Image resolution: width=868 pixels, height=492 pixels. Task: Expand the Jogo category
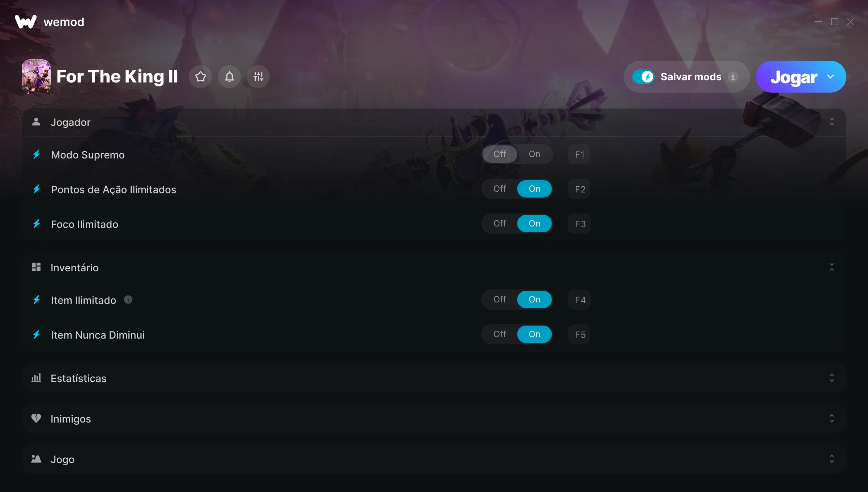point(434,459)
